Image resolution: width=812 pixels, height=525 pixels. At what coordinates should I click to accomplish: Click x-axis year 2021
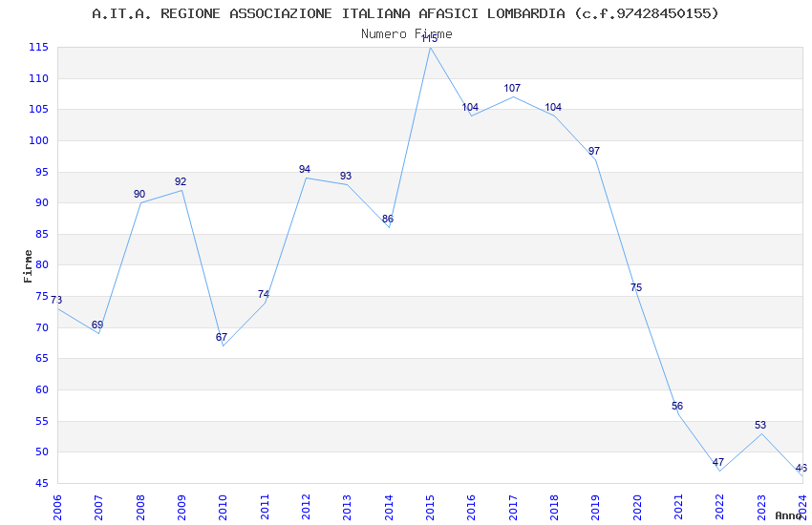(x=678, y=507)
